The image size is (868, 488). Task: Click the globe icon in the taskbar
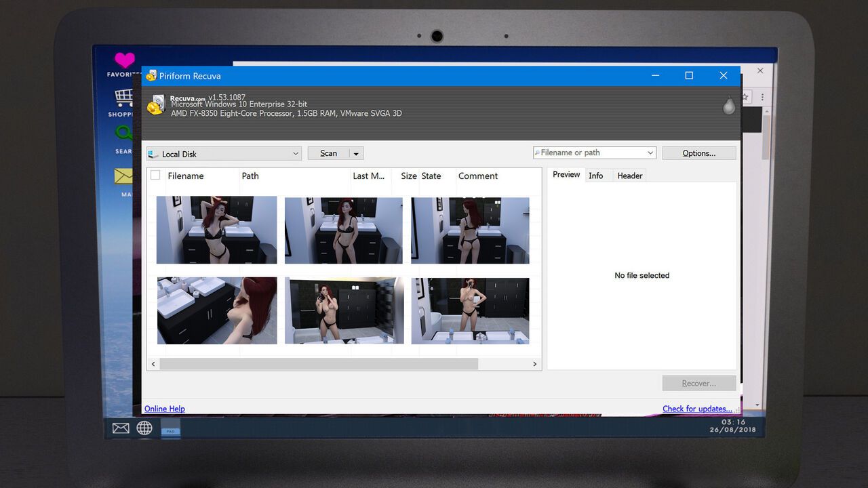pyautogui.click(x=144, y=428)
